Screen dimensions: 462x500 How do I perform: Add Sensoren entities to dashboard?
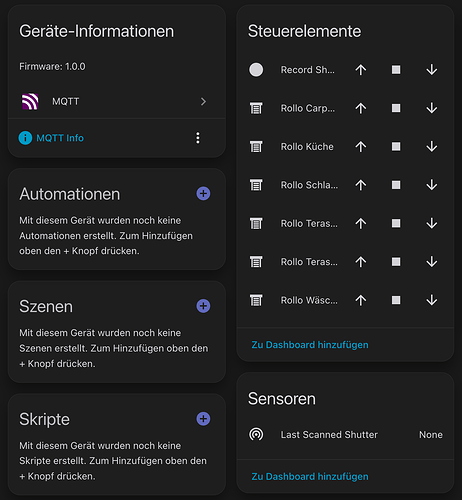[x=310, y=476]
